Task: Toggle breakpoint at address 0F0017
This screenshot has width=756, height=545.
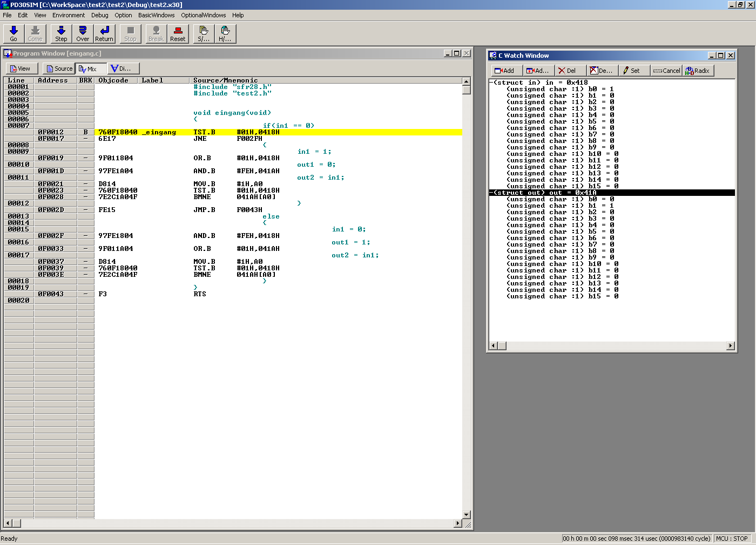Action: coord(85,139)
